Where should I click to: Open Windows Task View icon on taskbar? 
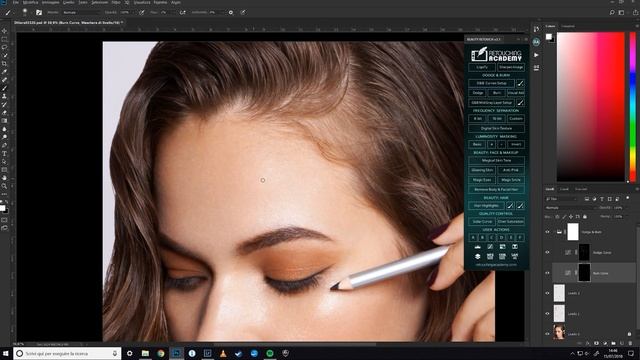[129, 353]
